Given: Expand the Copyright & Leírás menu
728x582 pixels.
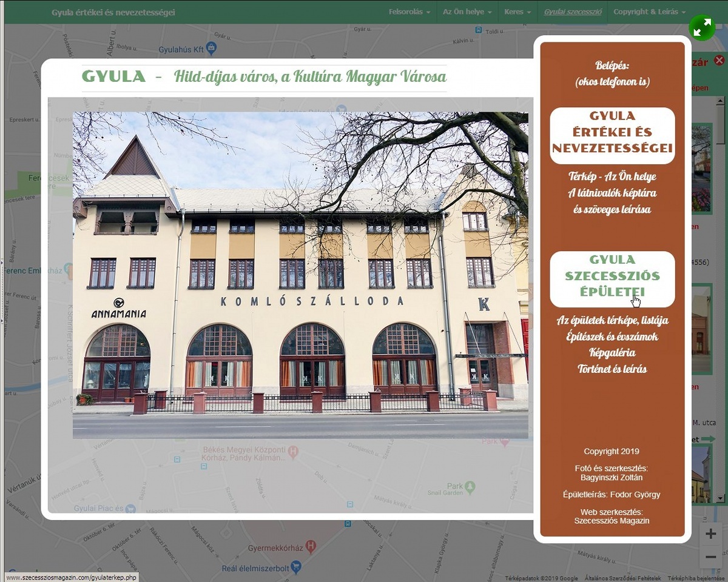Looking at the screenshot, I should [649, 12].
